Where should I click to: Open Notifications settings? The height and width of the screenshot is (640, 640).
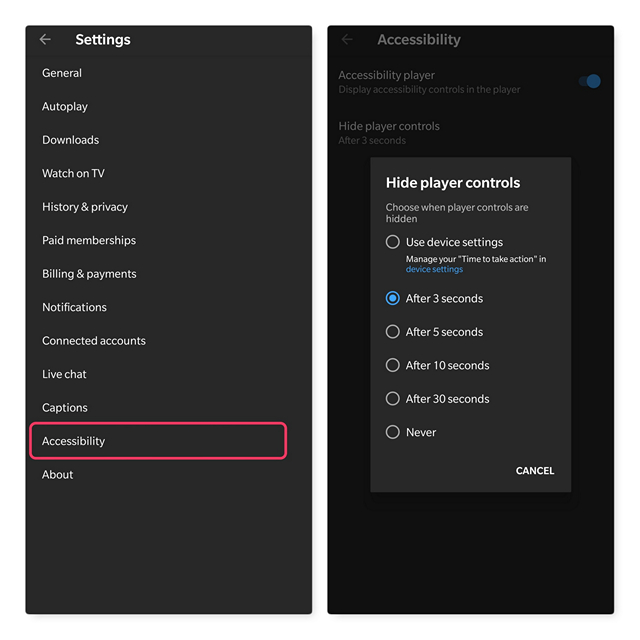coord(74,307)
